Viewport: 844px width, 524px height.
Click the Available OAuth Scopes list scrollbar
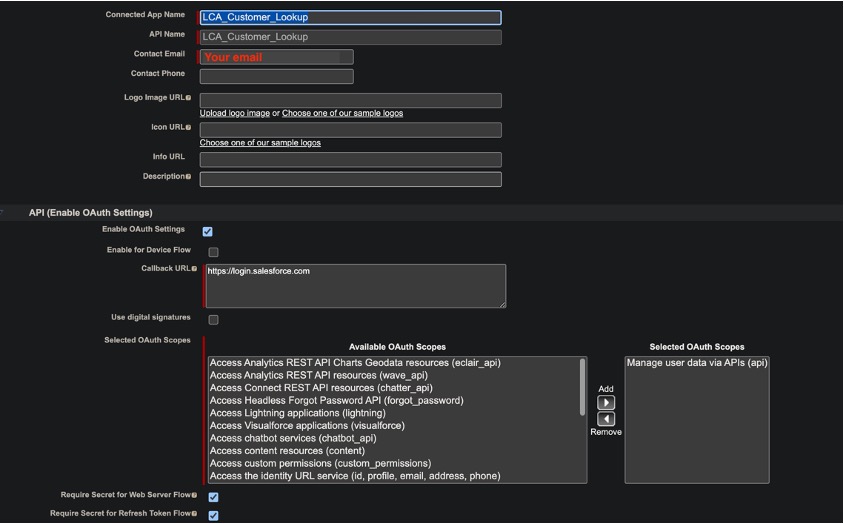click(582, 387)
